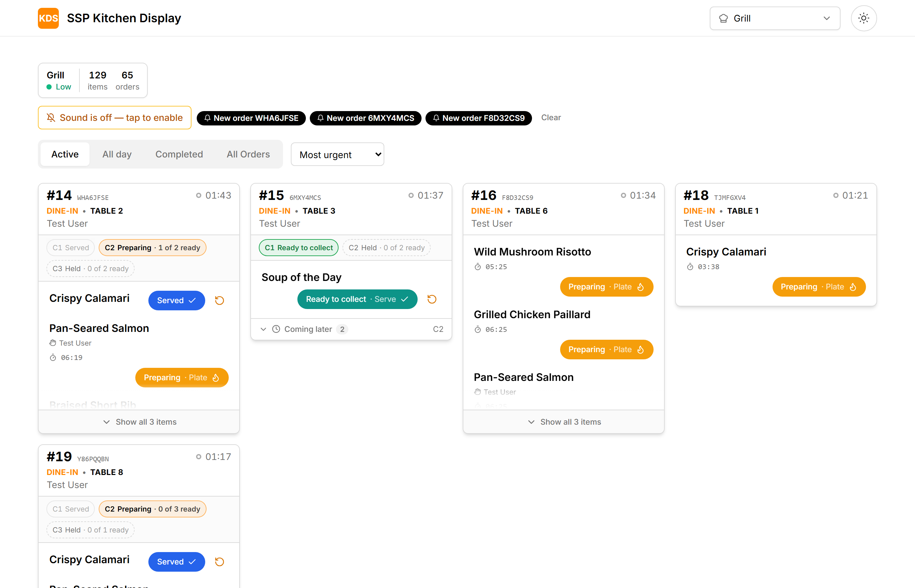Switch to the All day tab

click(117, 154)
